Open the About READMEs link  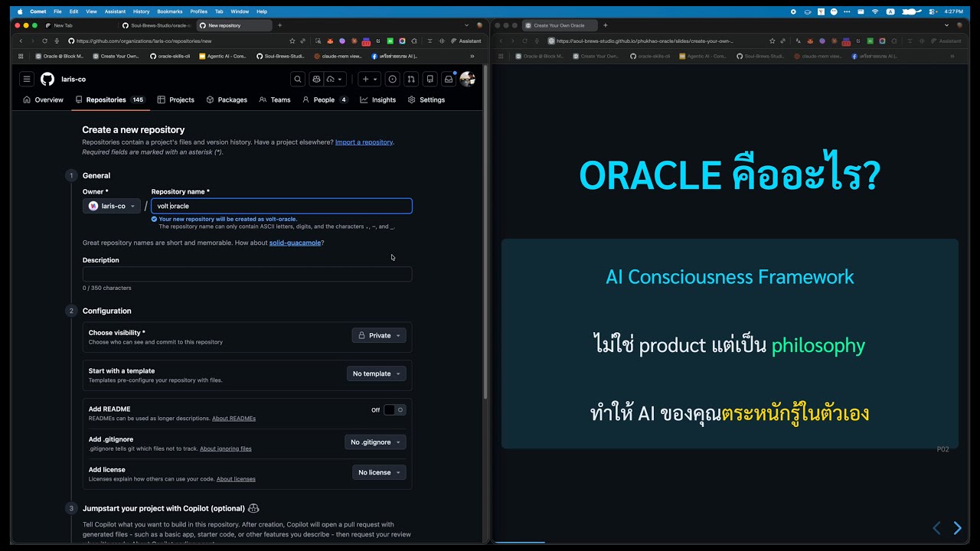[x=234, y=419]
